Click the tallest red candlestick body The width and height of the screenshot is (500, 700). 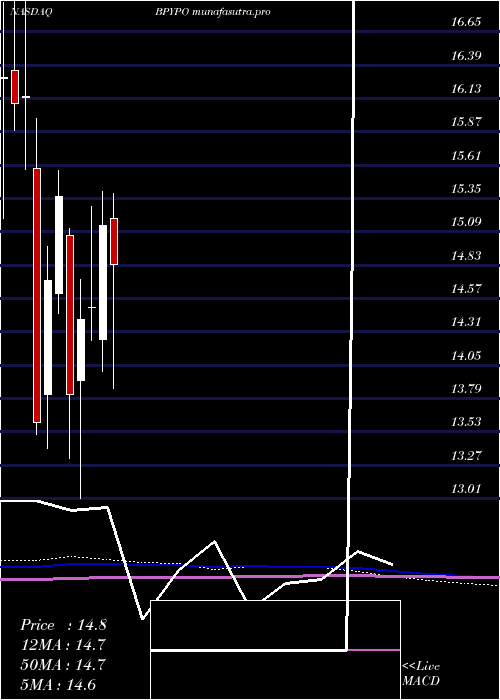(x=37, y=296)
